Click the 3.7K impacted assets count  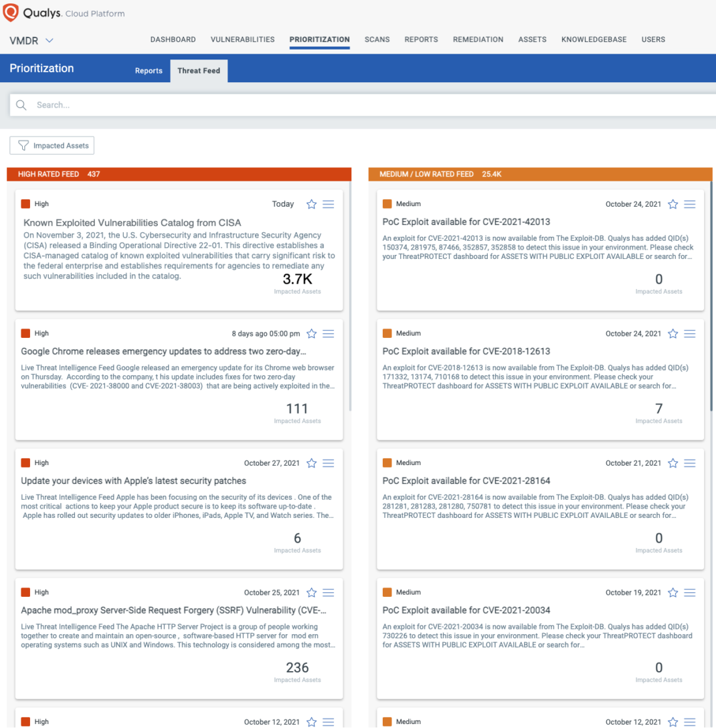297,279
